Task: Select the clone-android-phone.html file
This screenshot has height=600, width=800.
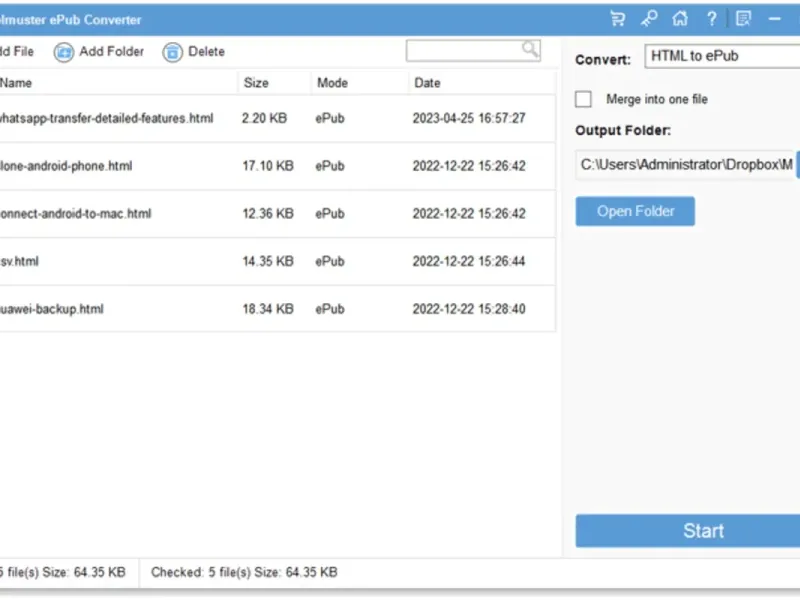Action: point(66,166)
